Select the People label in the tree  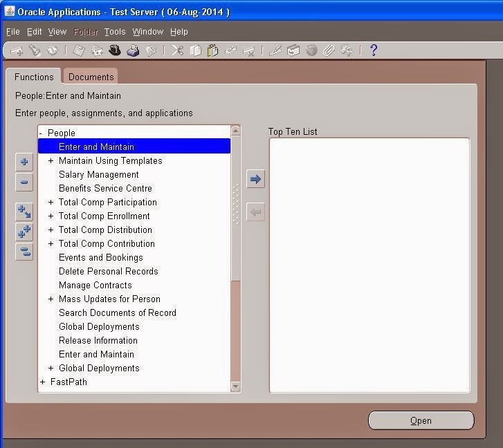(x=62, y=133)
